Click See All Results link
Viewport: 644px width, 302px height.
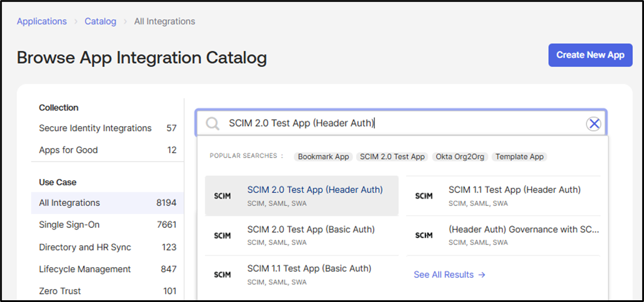coord(449,275)
